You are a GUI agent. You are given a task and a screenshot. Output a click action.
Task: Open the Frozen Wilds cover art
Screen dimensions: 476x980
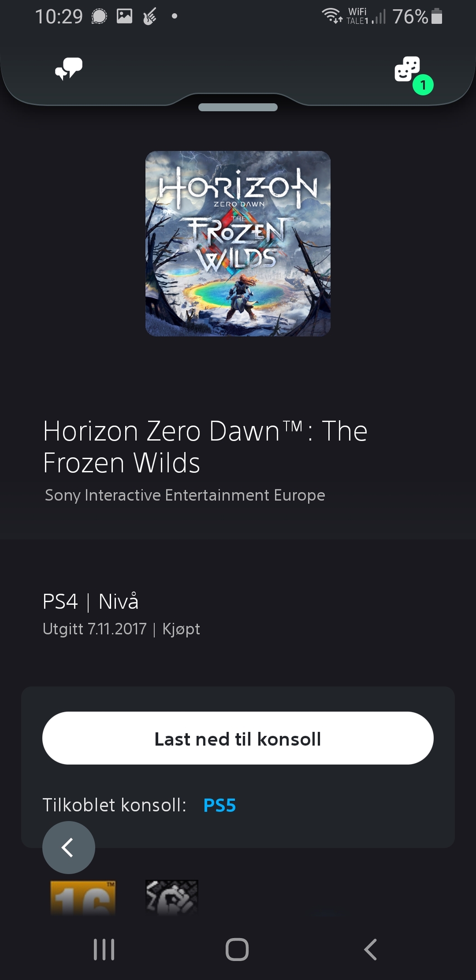[x=238, y=244]
